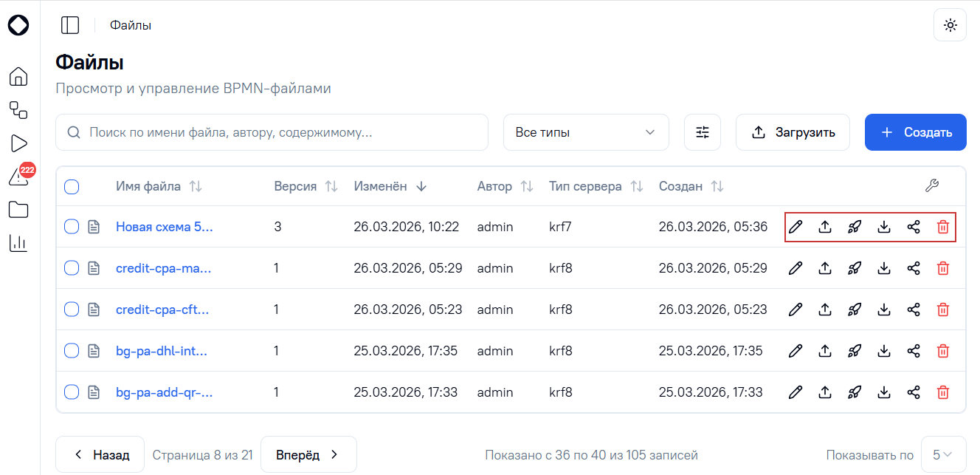Open the process diagram icon in sidebar
Screen dimensions: 980x475
pyautogui.click(x=18, y=110)
